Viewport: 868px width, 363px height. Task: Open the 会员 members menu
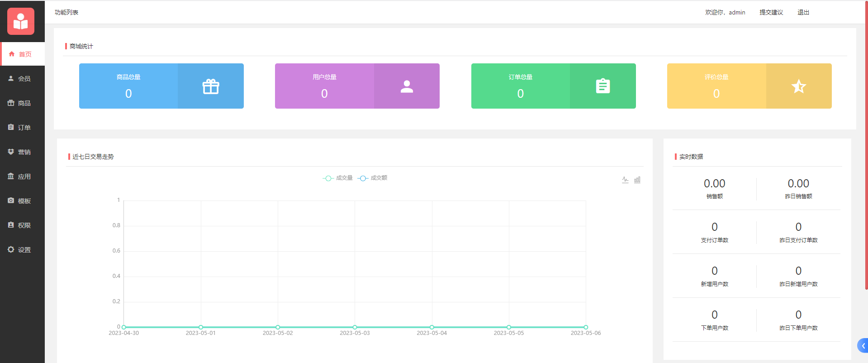pyautogui.click(x=23, y=78)
